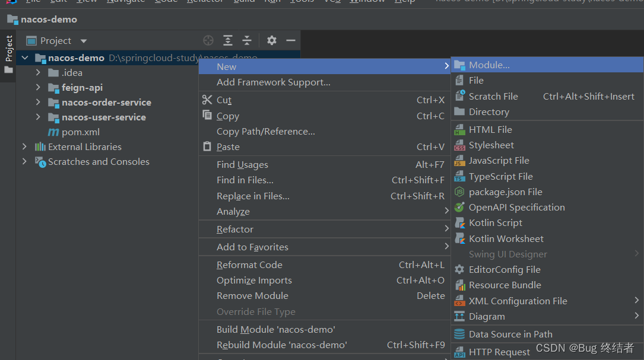Select nacos-user-service in project tree

(x=103, y=117)
